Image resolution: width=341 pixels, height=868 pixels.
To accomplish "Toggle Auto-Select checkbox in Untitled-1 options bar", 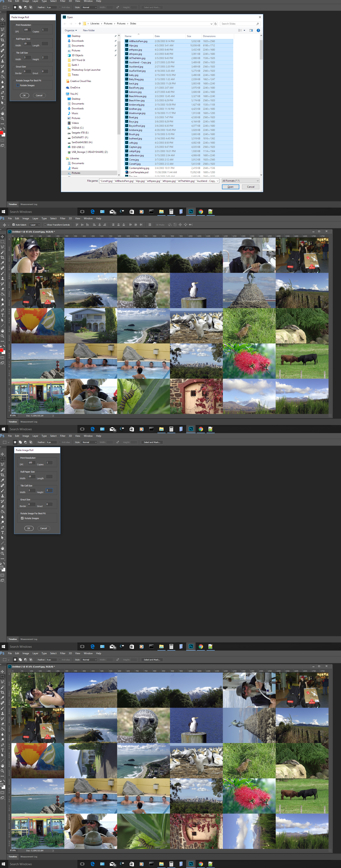I will point(13,225).
